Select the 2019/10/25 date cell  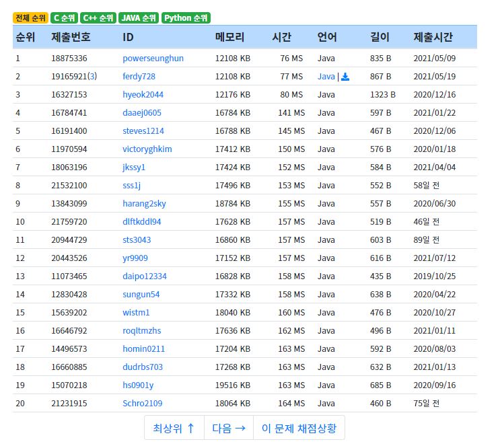(x=434, y=276)
